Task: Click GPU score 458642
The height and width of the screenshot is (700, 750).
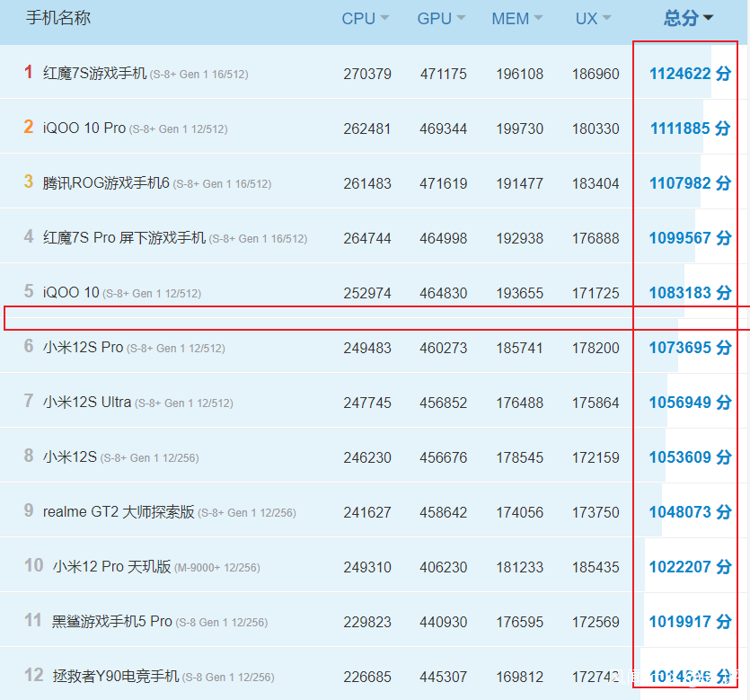Action: (x=443, y=512)
